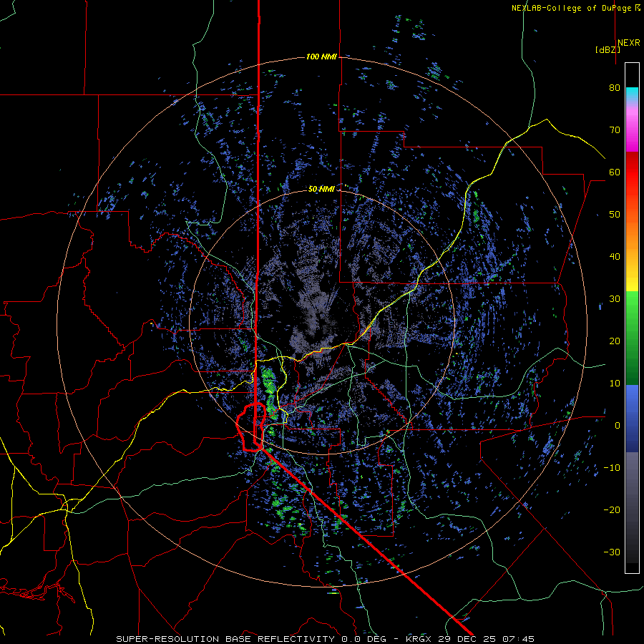This screenshot has height=644, width=644.
Task: Click the -30 value on the dBZ scale
Action: point(612,552)
